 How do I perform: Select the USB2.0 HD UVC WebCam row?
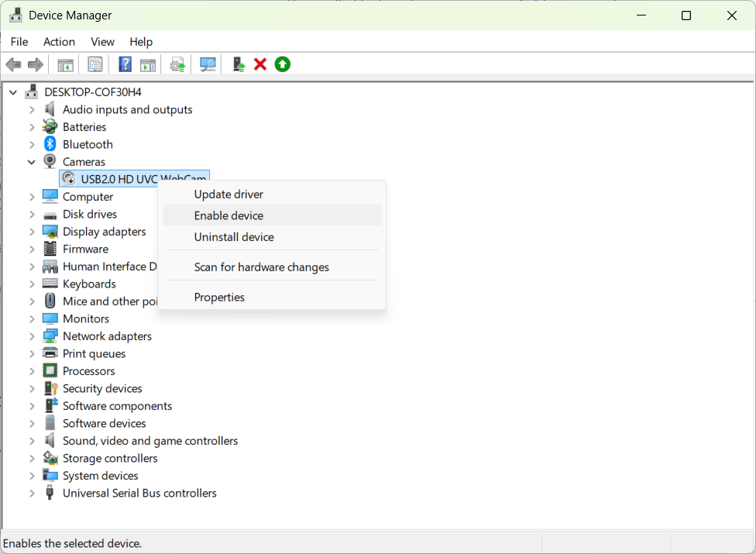point(134,179)
